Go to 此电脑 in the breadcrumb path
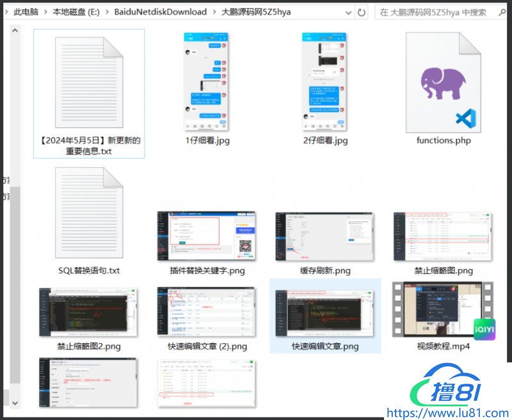Viewport: 512px width, 420px height. (x=27, y=12)
